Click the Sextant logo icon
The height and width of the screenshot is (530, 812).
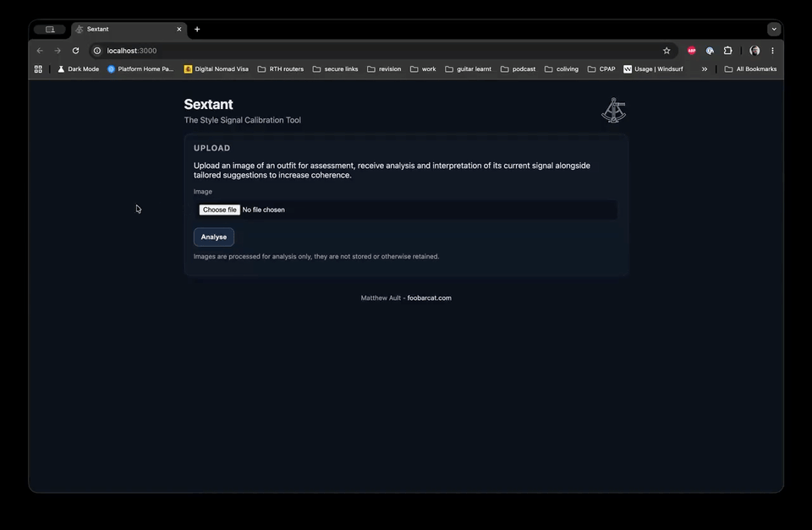click(614, 110)
